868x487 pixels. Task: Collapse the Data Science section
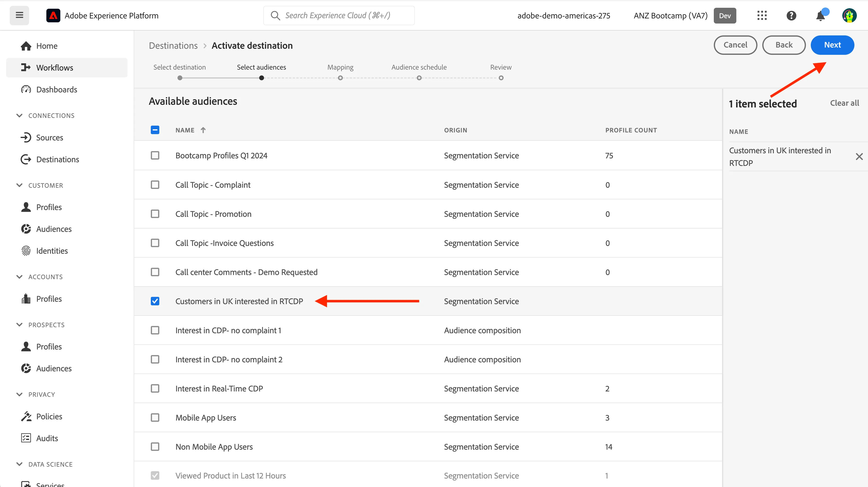click(x=20, y=464)
